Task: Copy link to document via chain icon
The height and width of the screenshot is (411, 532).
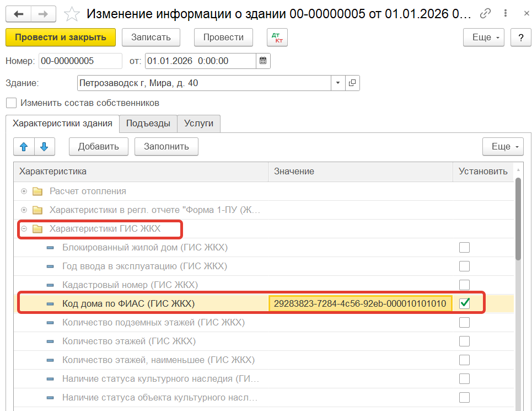Action: coord(485,14)
